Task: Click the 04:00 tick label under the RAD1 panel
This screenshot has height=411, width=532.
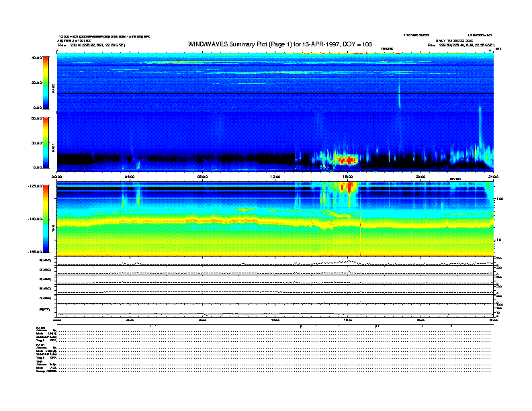Action: pyautogui.click(x=130, y=177)
